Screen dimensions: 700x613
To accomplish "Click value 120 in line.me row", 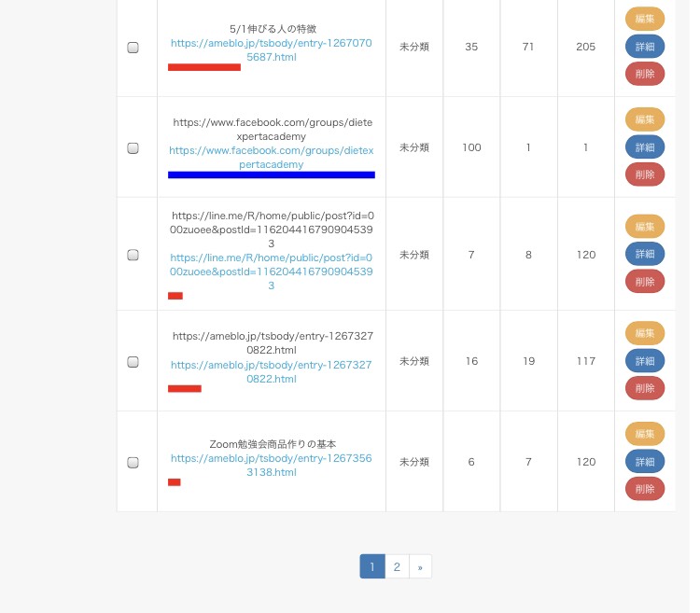I will pos(586,255).
